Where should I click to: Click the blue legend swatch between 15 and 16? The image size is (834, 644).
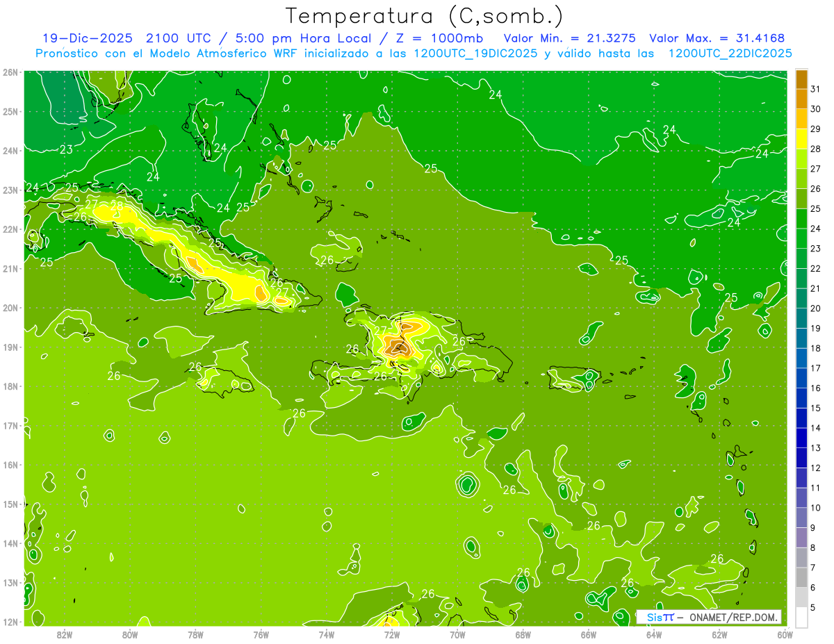[x=801, y=397]
